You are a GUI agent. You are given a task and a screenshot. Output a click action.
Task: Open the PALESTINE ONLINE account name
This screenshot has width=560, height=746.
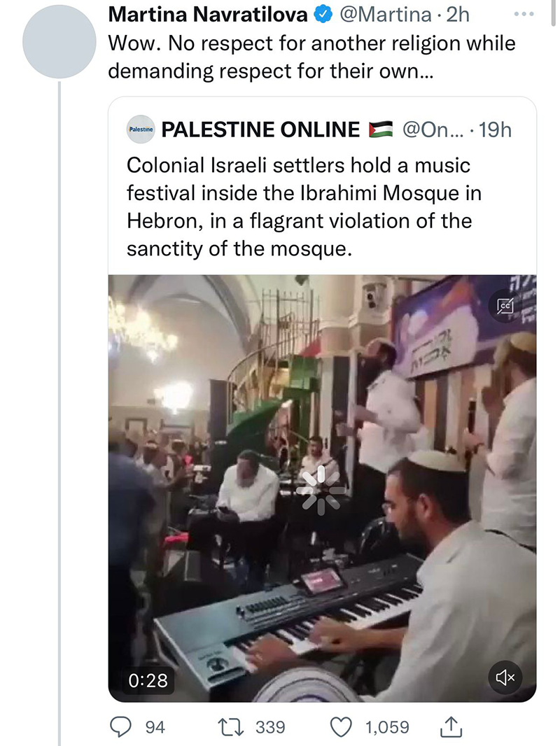tap(260, 129)
